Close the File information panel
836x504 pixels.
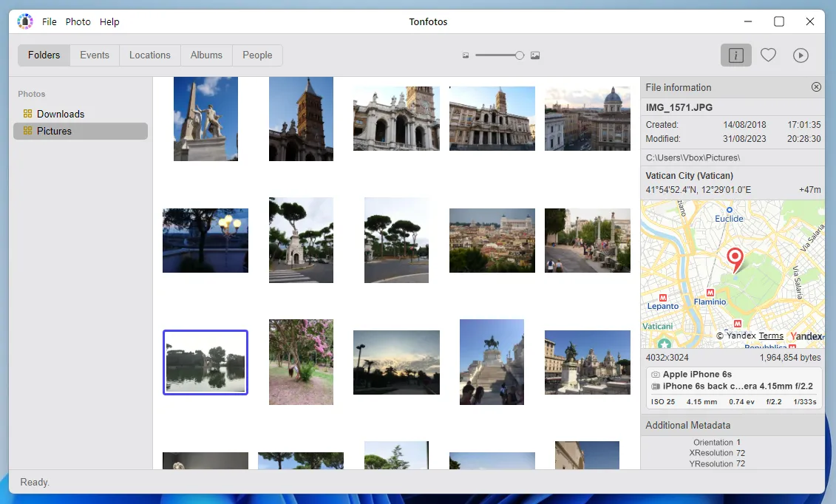coord(816,87)
